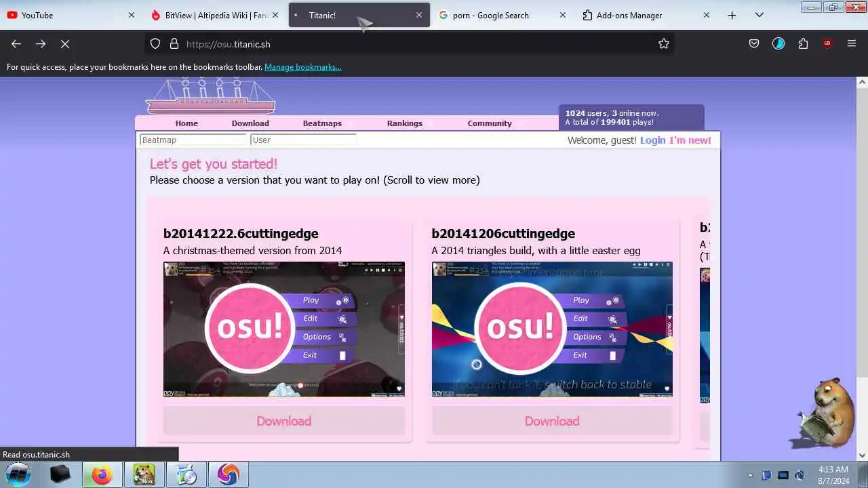The image size is (868, 488).
Task: Open the uBlock Origin extension icon
Action: point(827,43)
